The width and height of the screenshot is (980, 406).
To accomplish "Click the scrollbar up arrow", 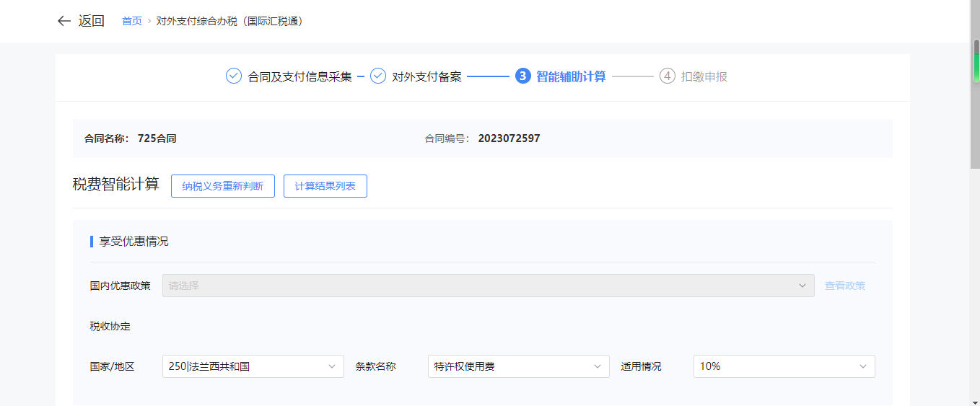I will coord(975,5).
